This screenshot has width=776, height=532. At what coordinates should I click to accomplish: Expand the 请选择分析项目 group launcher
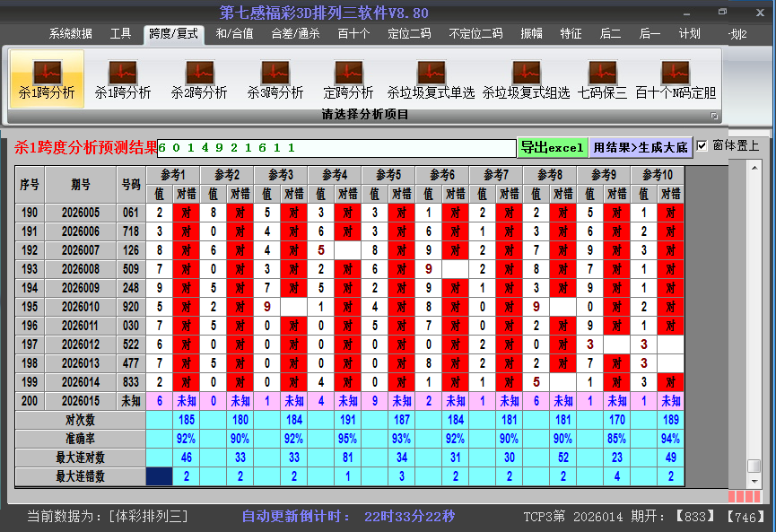tap(715, 116)
